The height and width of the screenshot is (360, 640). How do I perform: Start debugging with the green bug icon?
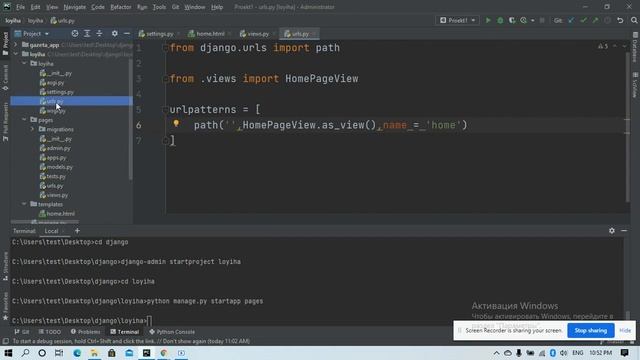(x=500, y=20)
